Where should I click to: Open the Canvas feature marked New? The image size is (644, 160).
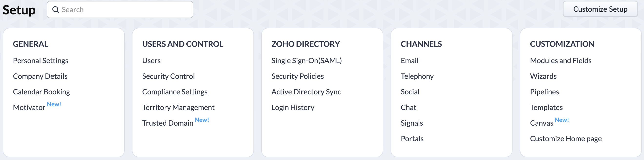click(x=542, y=123)
